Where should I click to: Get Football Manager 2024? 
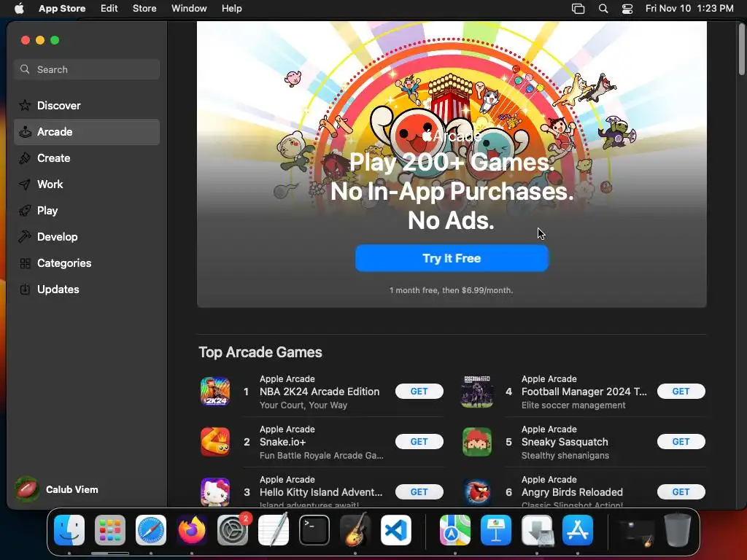coord(681,392)
